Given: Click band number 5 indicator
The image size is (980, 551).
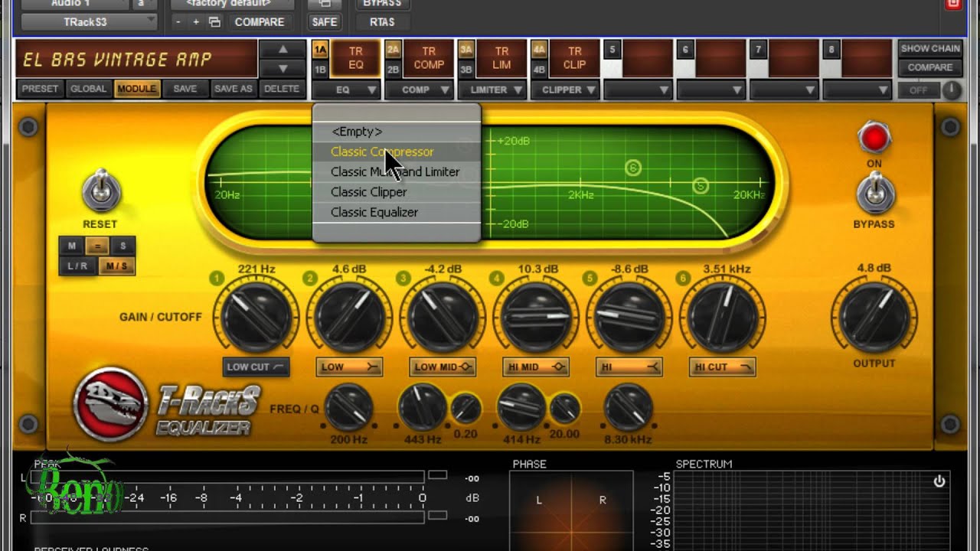Looking at the screenshot, I should 590,278.
